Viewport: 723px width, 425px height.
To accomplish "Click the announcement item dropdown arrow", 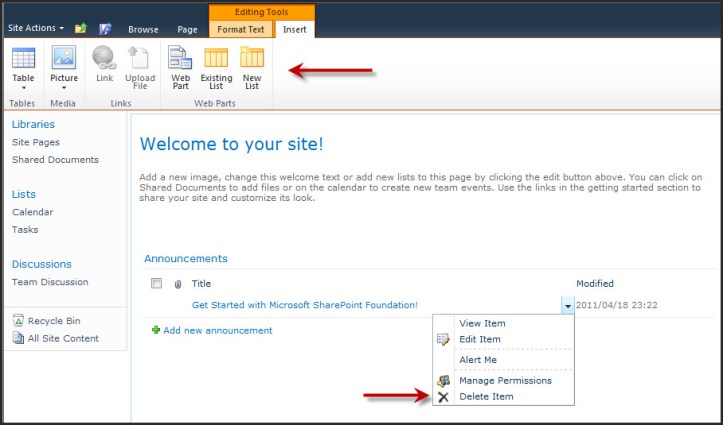I will (x=568, y=306).
